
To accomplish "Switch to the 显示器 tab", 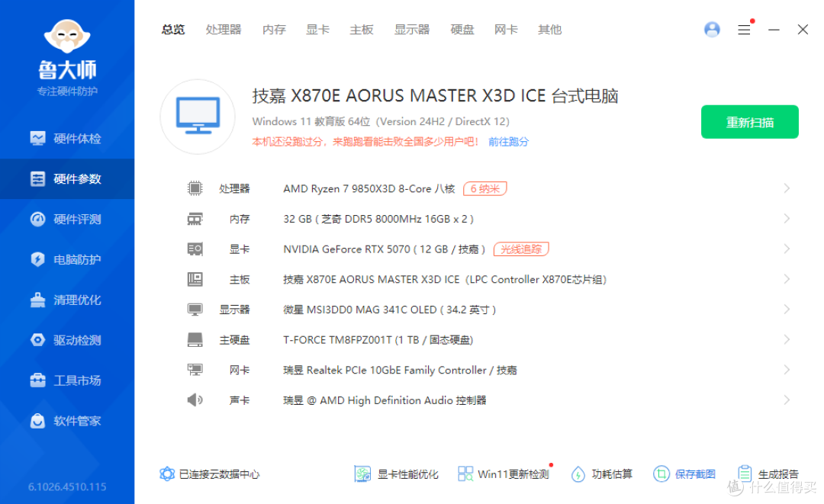I will click(x=412, y=30).
